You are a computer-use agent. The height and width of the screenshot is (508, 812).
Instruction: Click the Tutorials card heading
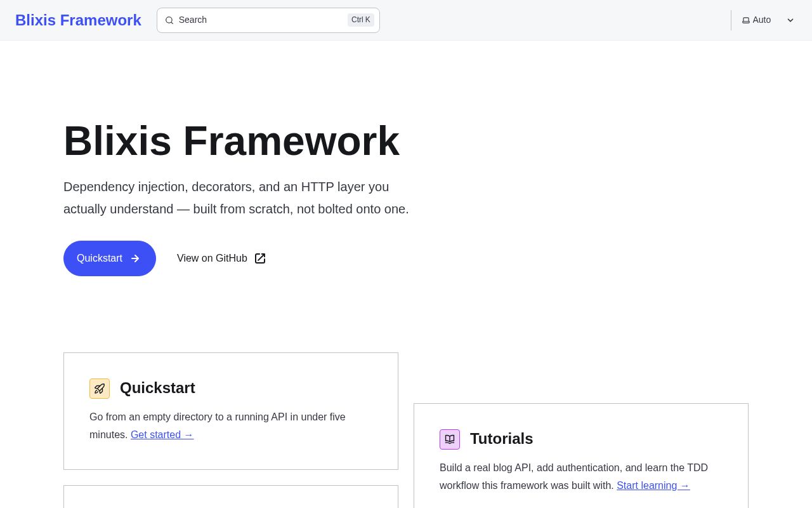[501, 439]
